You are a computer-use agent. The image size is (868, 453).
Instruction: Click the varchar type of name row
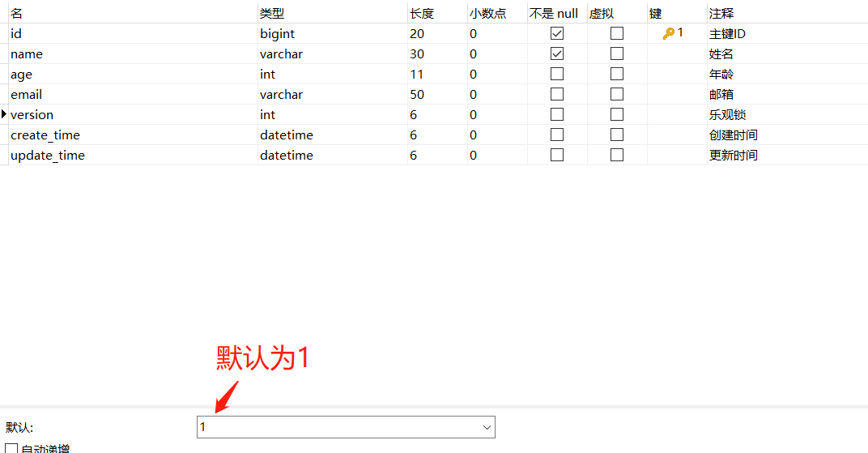click(333, 53)
